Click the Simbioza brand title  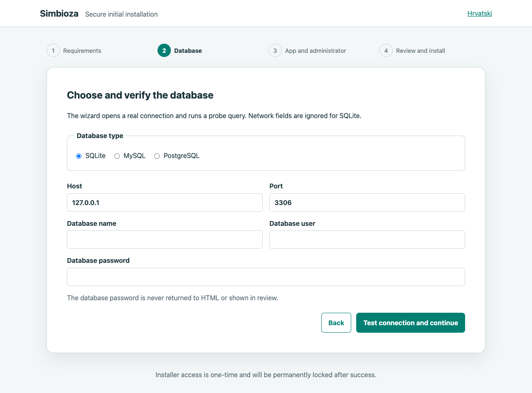click(59, 13)
